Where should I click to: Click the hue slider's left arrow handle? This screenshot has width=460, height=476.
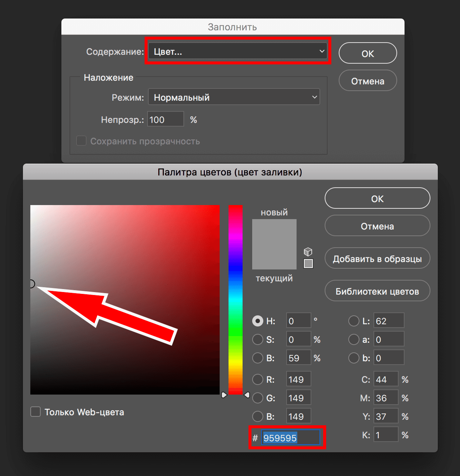[224, 395]
